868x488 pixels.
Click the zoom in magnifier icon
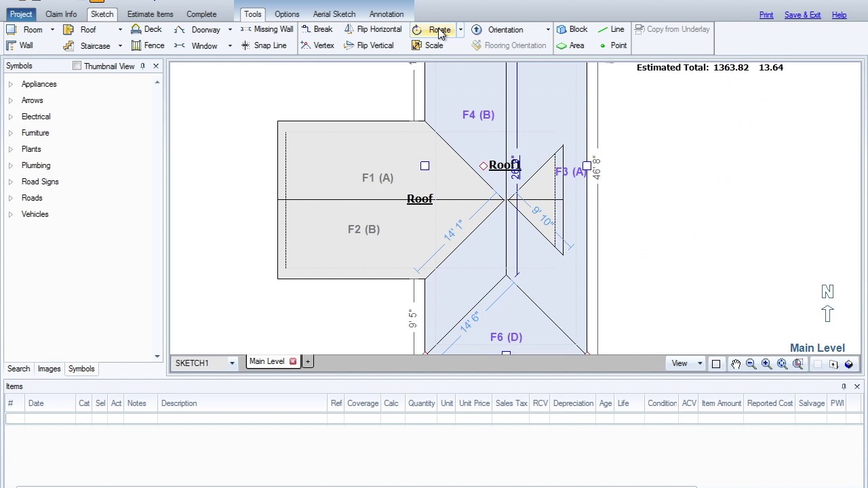766,364
